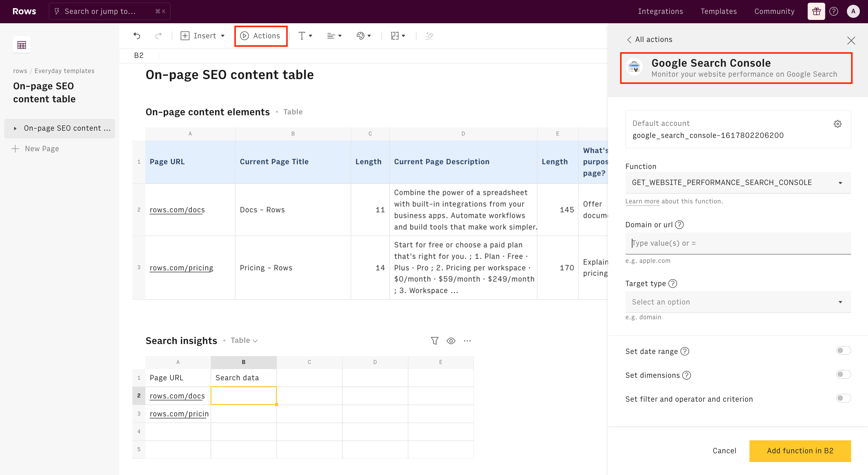Viewport: 868px width, 475px height.
Task: Toggle Search insights visibility eye icon
Action: tap(451, 341)
